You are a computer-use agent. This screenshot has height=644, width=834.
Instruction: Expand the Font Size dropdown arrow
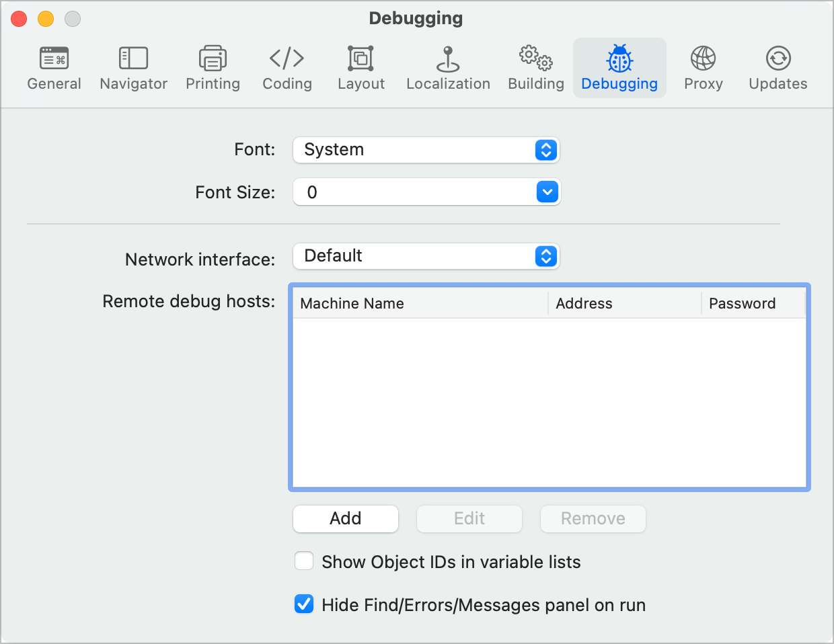point(547,192)
